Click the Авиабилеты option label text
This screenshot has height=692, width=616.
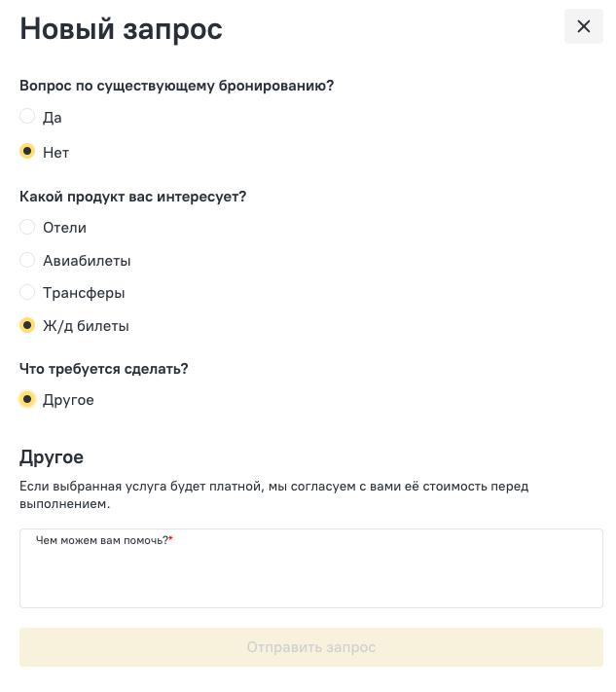(x=87, y=261)
